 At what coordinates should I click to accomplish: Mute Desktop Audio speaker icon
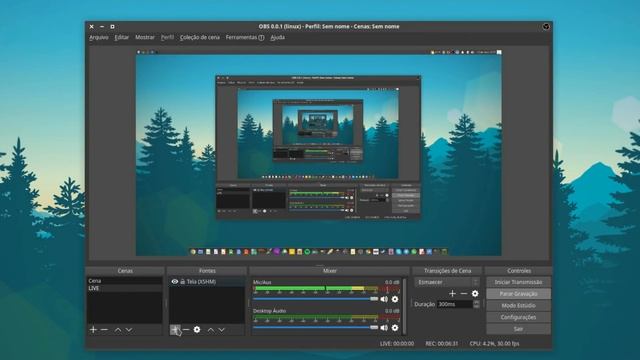[384, 328]
